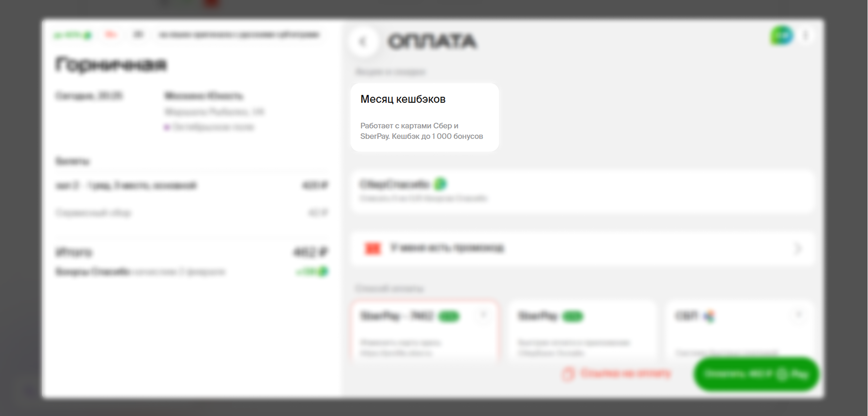Click the СберСпасибо green logo icon
Screen dimensions: 868x416
point(440,184)
